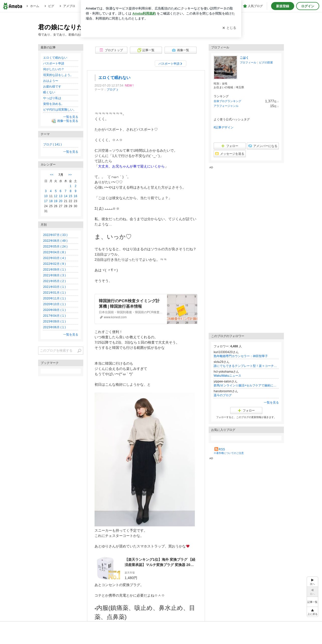Open the 記事一覧 tab
Viewport: 322px width, 644px height.
click(x=146, y=50)
